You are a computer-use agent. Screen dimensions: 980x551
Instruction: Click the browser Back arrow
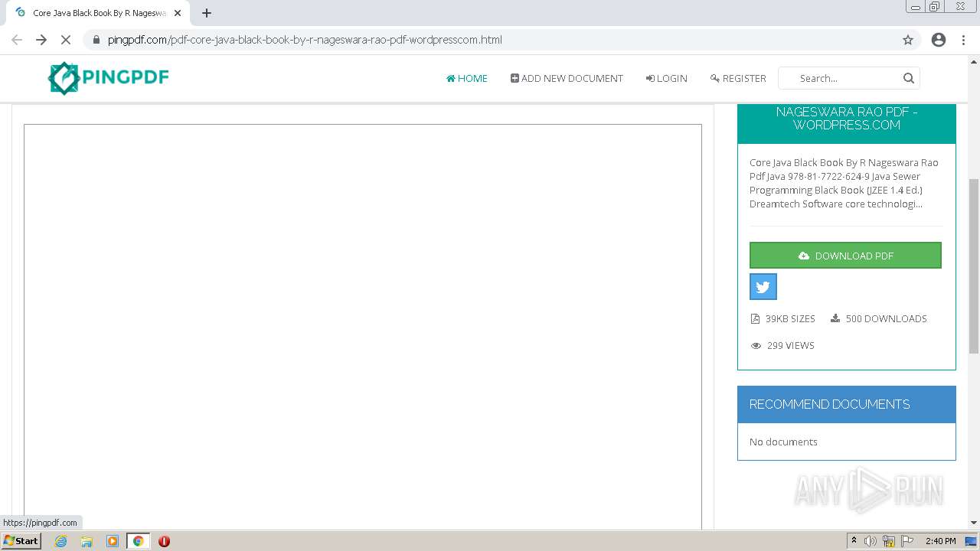click(17, 40)
